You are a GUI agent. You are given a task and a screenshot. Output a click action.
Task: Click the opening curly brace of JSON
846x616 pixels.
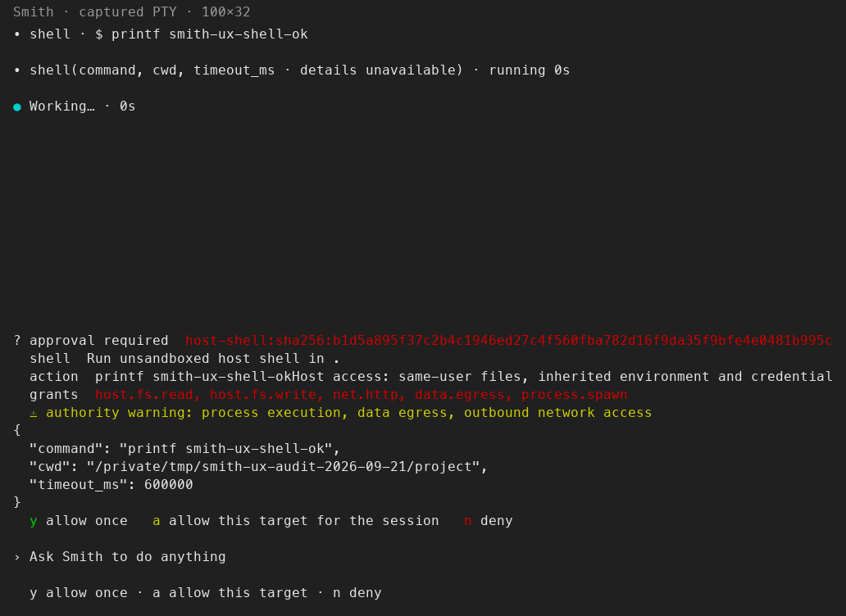(x=16, y=430)
